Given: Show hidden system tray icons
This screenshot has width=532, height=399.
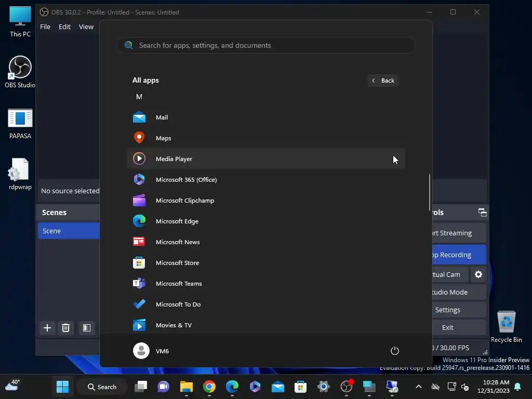Looking at the screenshot, I should click(419, 387).
